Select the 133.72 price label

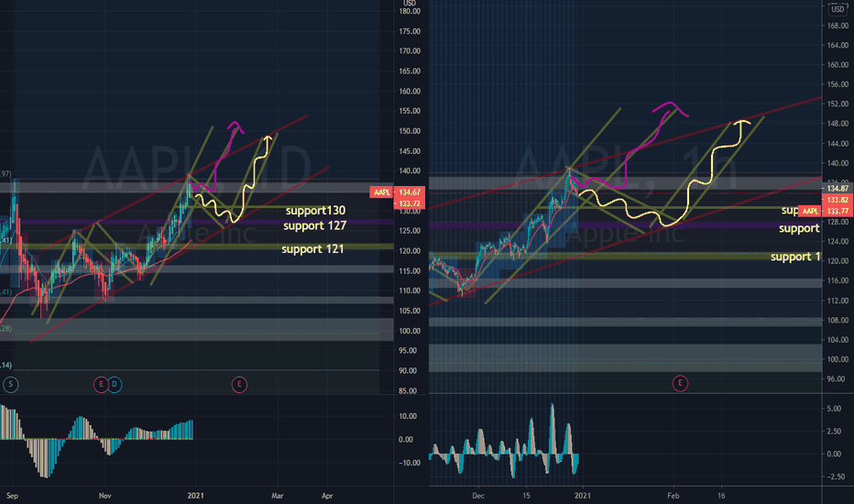click(x=410, y=203)
